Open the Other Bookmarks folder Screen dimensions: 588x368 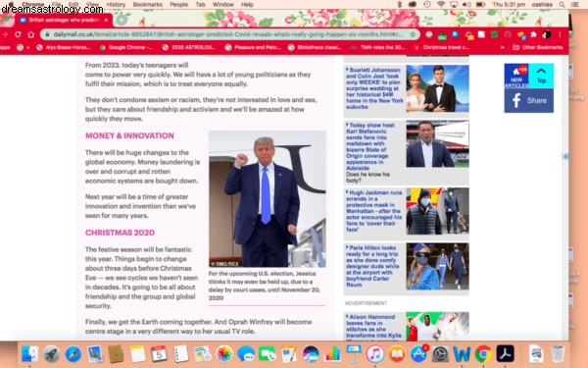click(538, 47)
